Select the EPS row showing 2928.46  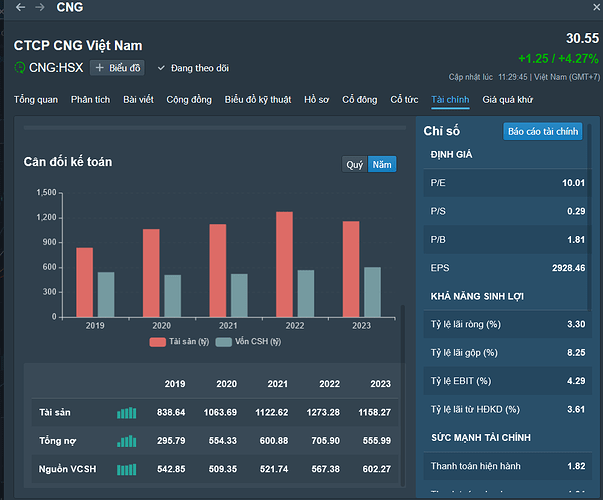pyautogui.click(x=507, y=268)
